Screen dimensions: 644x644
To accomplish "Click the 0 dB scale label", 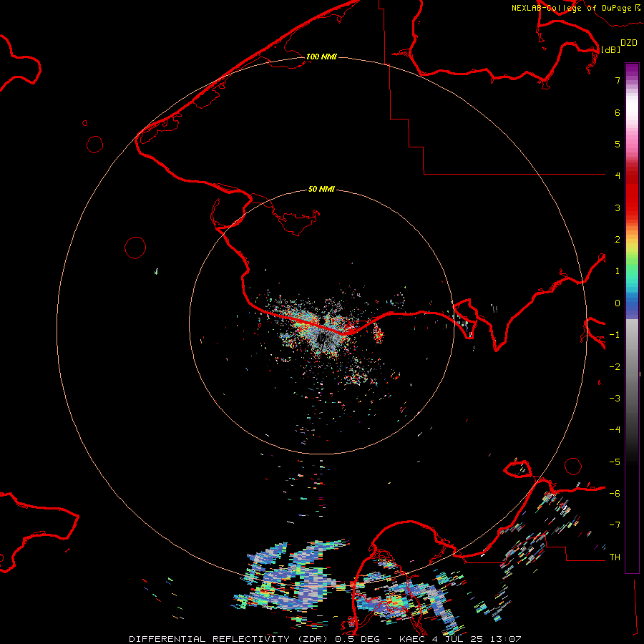I will point(618,303).
